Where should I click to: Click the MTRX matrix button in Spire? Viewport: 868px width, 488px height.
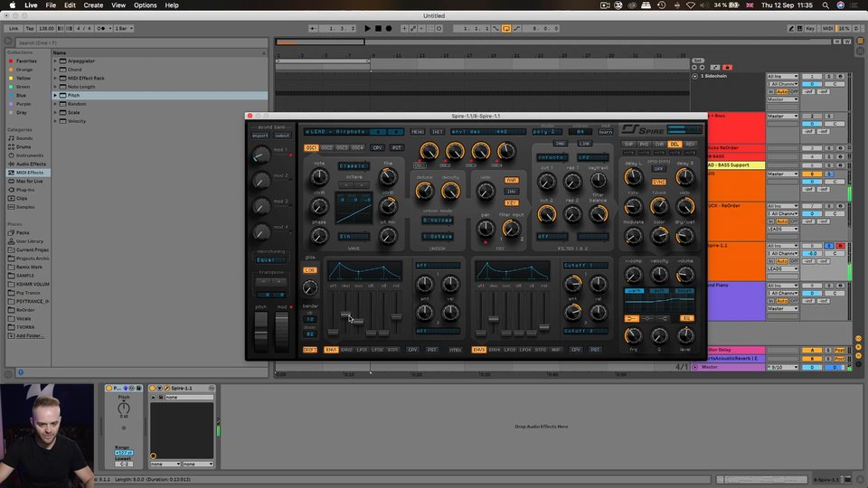pyautogui.click(x=455, y=350)
